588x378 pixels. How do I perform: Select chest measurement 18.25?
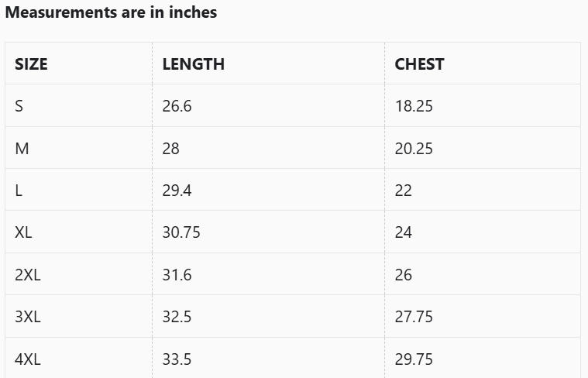(x=414, y=106)
